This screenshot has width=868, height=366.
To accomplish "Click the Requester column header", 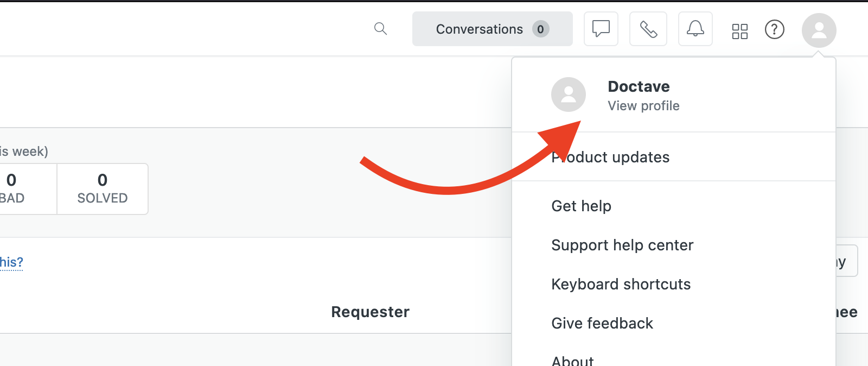I will click(x=370, y=312).
